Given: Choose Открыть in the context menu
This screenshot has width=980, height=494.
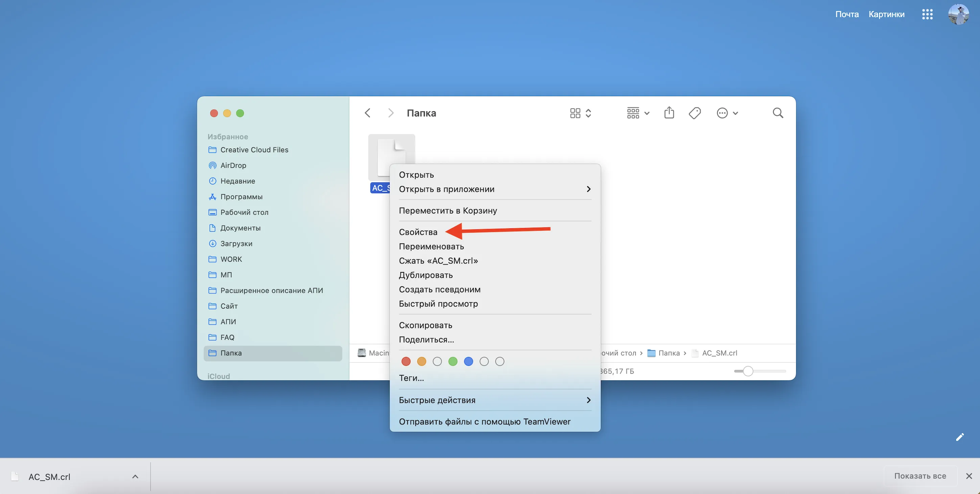Looking at the screenshot, I should pos(495,175).
